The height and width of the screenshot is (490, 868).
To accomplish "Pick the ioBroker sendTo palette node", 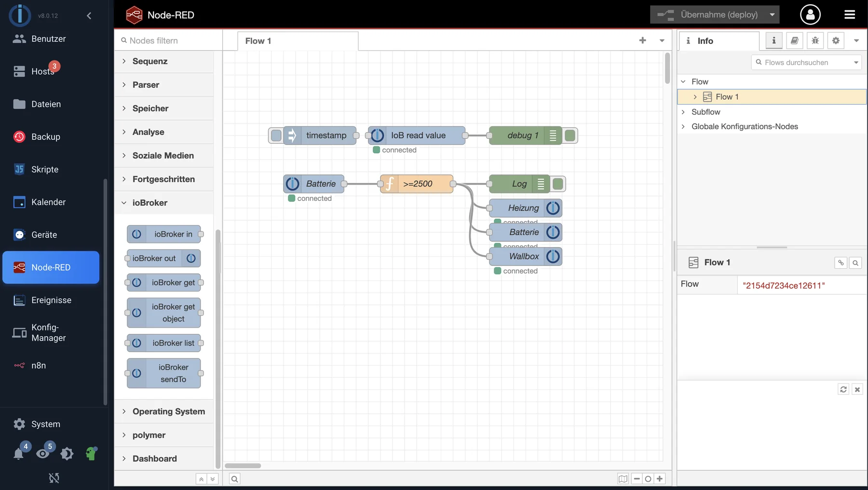I will (164, 373).
